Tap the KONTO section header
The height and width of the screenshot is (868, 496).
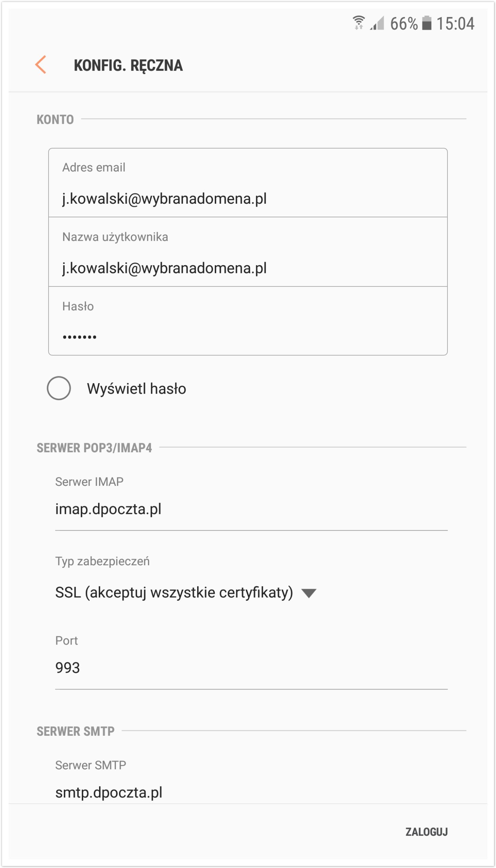click(x=55, y=119)
